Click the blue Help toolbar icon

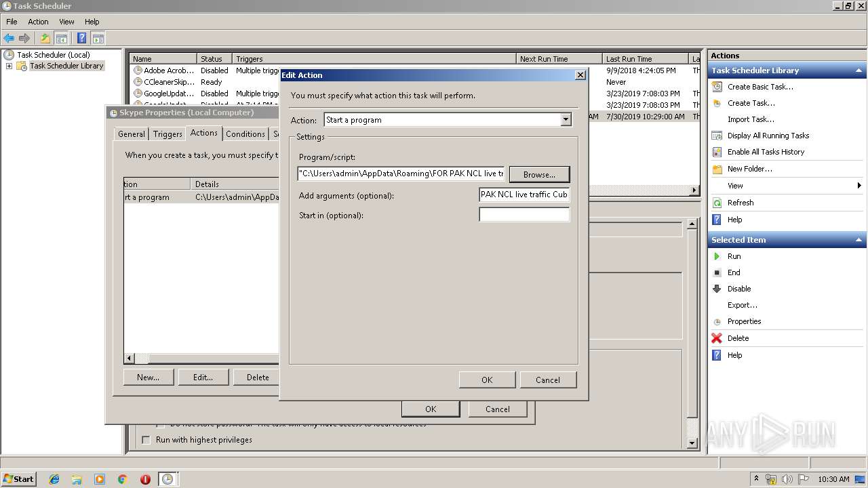click(x=82, y=38)
